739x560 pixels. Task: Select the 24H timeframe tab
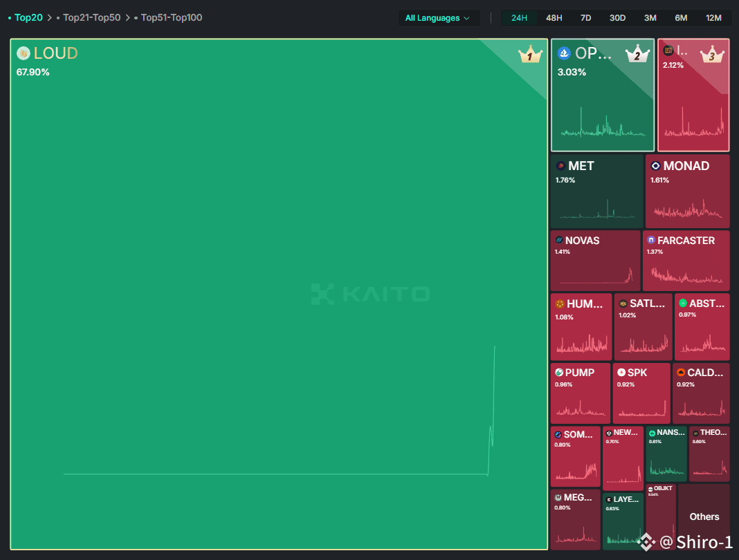click(519, 18)
